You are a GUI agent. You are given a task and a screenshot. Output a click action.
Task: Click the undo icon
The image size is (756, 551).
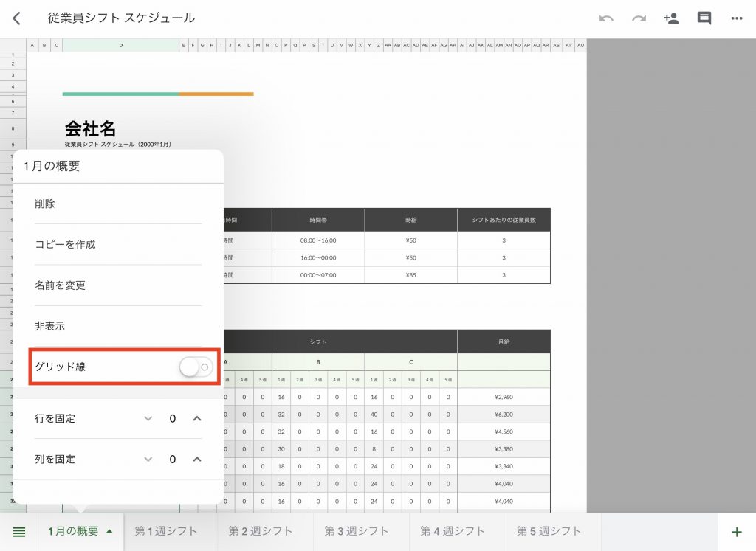(606, 18)
